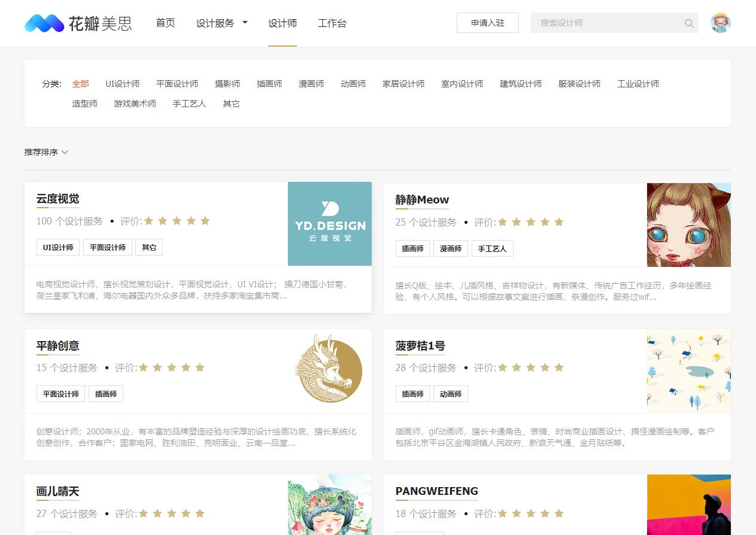The width and height of the screenshot is (756, 535).
Task: Filter by 游戏美术师 category
Action: 135,104
